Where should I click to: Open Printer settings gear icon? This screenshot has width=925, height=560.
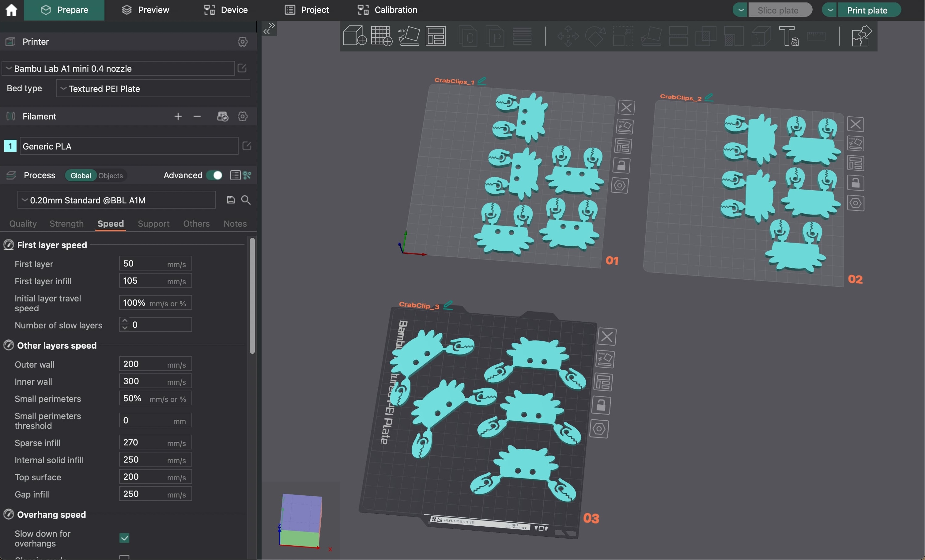[243, 42]
